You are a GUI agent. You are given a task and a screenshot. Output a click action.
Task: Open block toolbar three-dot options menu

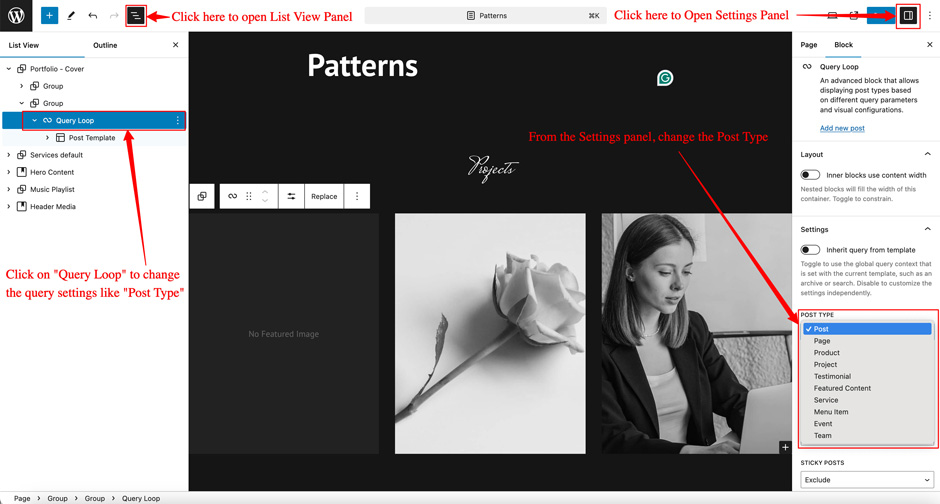pyautogui.click(x=357, y=196)
